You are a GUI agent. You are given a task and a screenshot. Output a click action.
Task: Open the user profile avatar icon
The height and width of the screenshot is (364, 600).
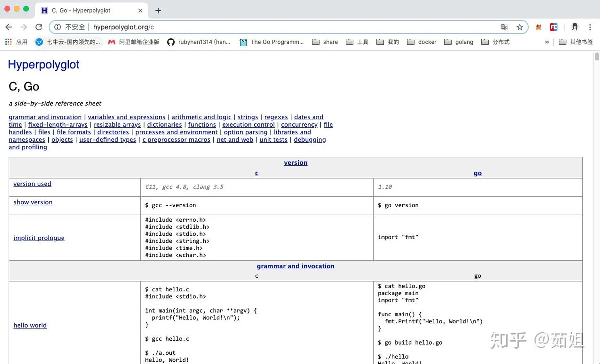click(575, 27)
